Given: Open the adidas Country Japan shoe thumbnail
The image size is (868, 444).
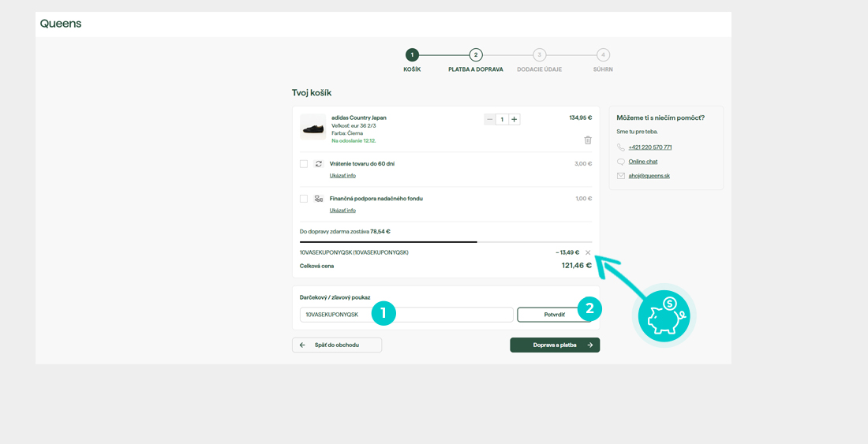Looking at the screenshot, I should (x=313, y=128).
